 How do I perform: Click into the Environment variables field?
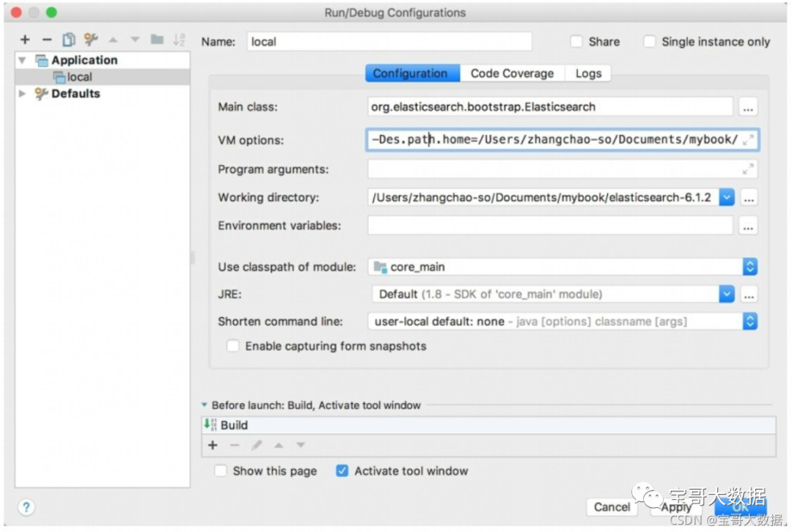tap(550, 226)
